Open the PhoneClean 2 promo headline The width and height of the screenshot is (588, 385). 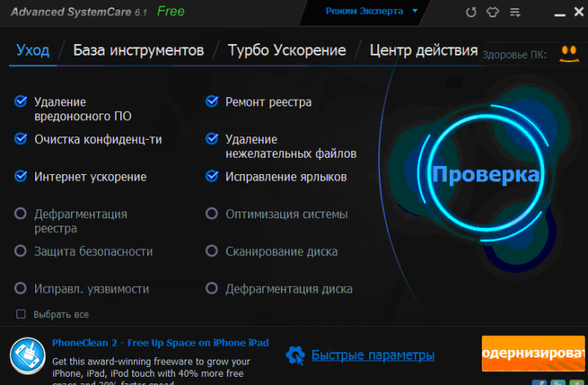coord(160,342)
